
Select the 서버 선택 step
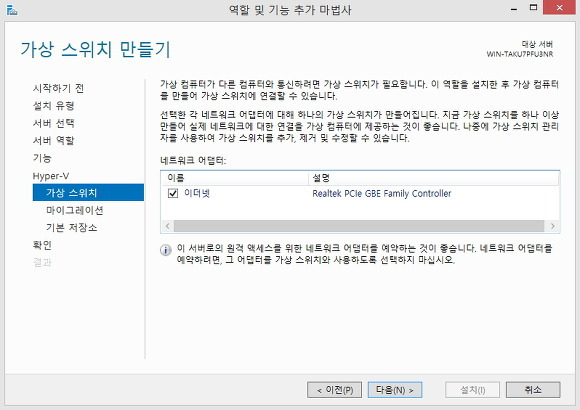click(54, 123)
